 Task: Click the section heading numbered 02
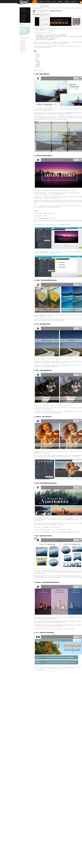click(x=43, y=156)
